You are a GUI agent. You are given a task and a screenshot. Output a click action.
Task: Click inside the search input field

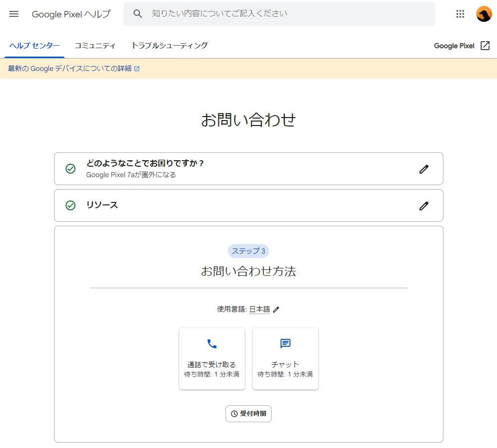click(x=278, y=14)
